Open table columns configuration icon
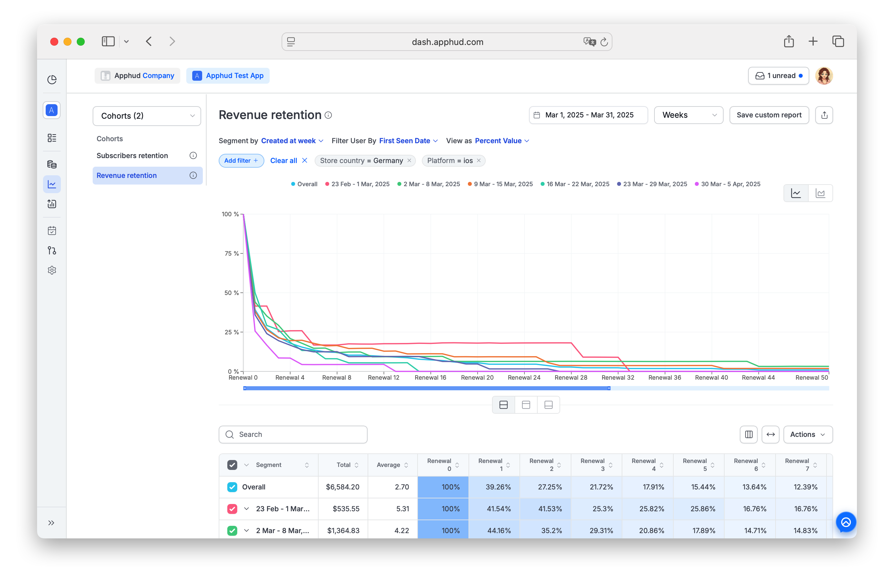 click(x=749, y=435)
